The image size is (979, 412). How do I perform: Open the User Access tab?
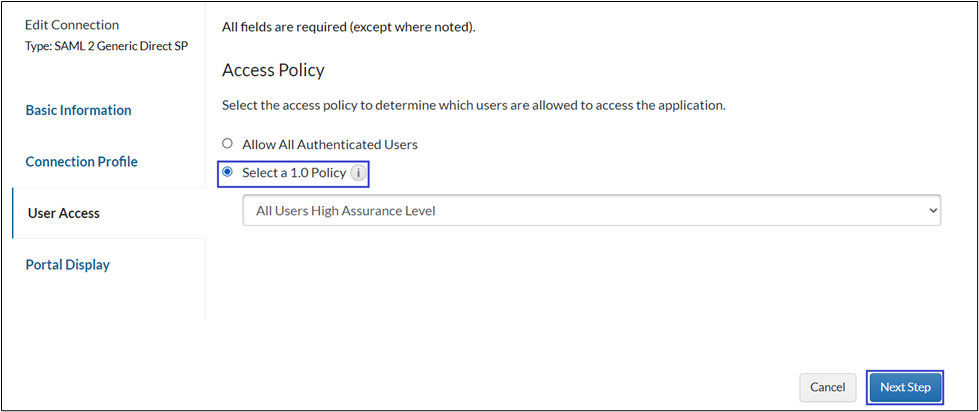point(64,213)
